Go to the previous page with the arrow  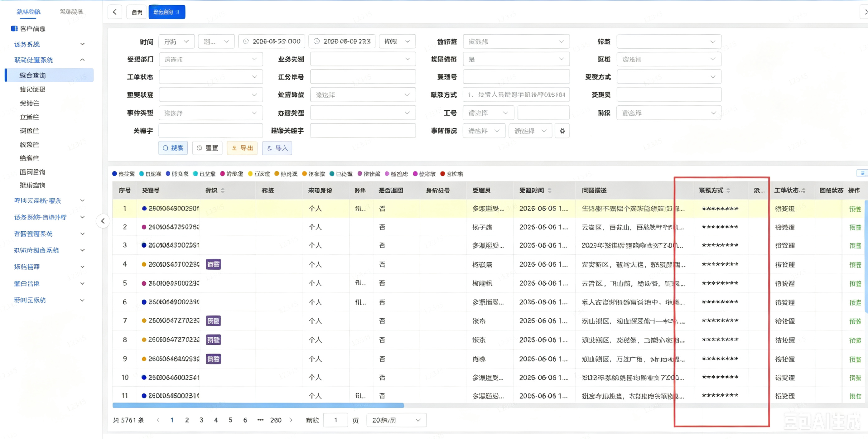pos(158,420)
